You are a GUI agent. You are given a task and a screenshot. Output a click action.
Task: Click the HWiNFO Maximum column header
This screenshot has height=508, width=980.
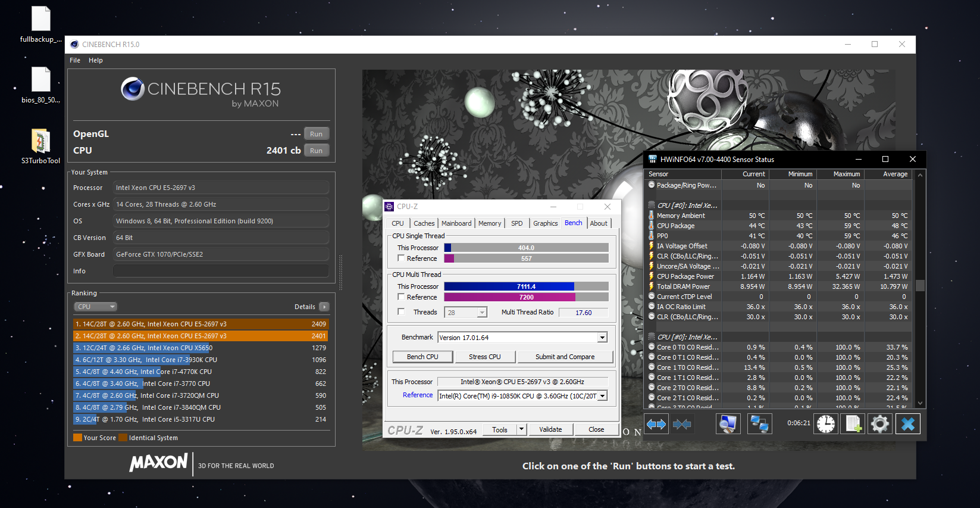point(840,174)
